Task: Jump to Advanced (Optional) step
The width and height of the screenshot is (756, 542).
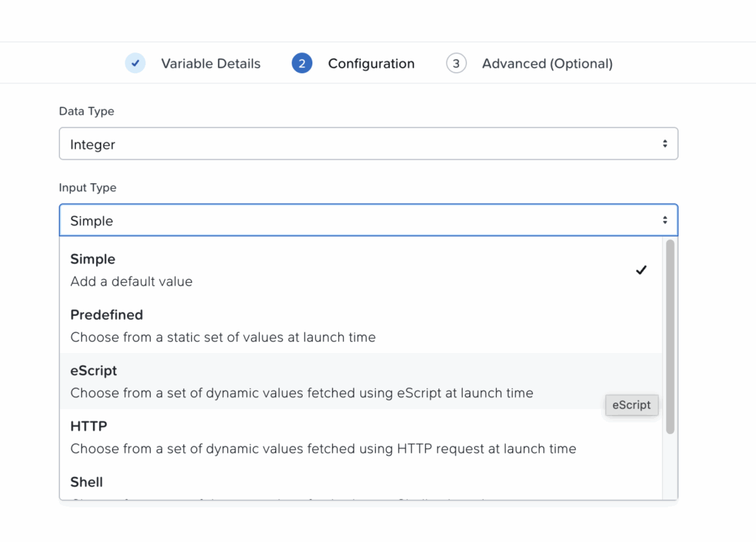Action: tap(547, 64)
